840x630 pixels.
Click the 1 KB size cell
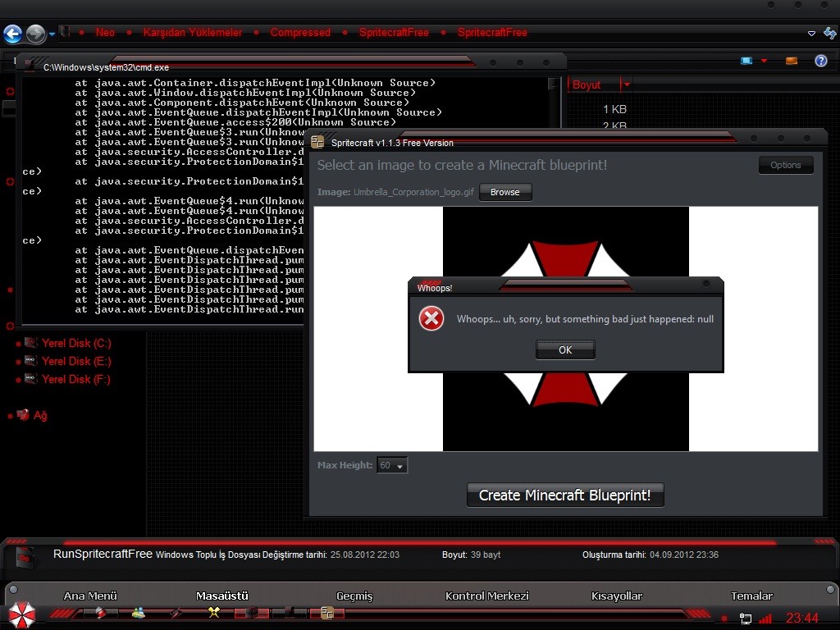614,109
